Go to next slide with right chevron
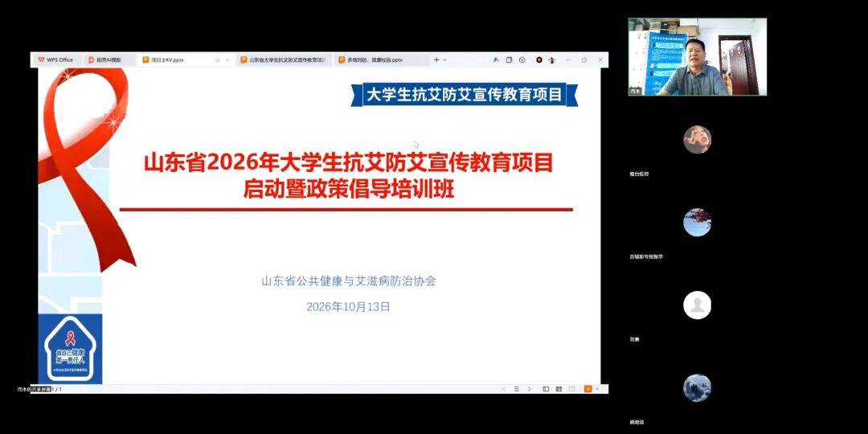The height and width of the screenshot is (434, 868). pos(529,389)
